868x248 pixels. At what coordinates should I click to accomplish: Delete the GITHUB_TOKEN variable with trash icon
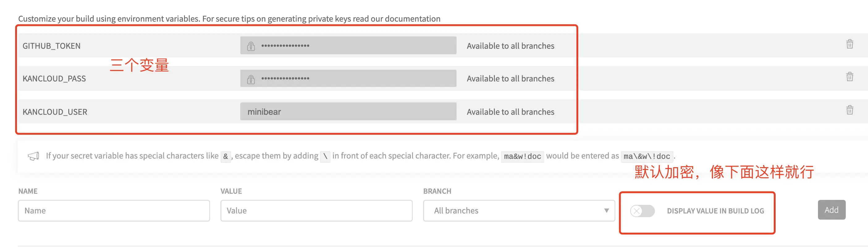(x=849, y=44)
